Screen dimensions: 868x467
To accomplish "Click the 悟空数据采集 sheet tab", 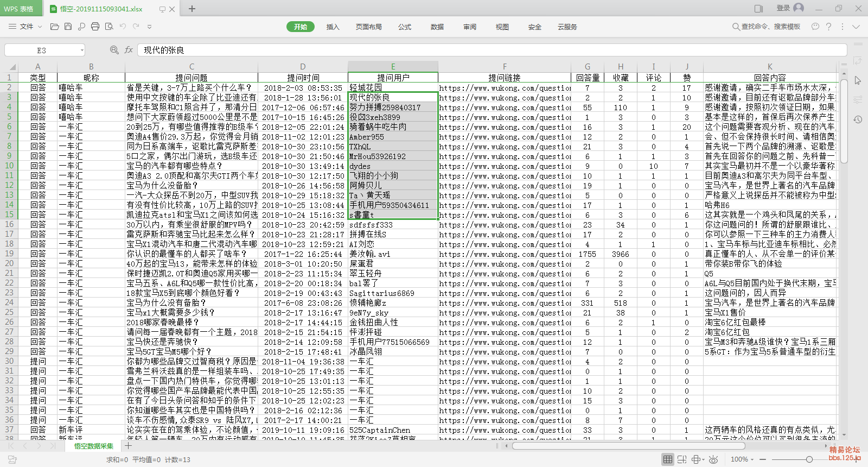I will coord(94,446).
